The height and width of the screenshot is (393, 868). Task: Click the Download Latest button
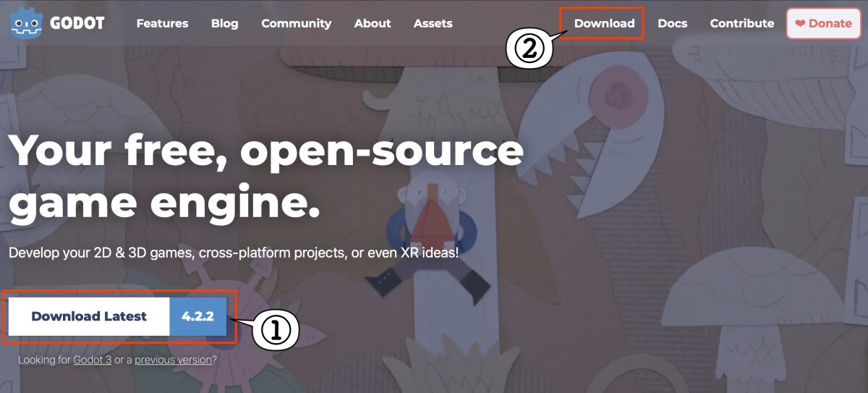[x=89, y=316]
